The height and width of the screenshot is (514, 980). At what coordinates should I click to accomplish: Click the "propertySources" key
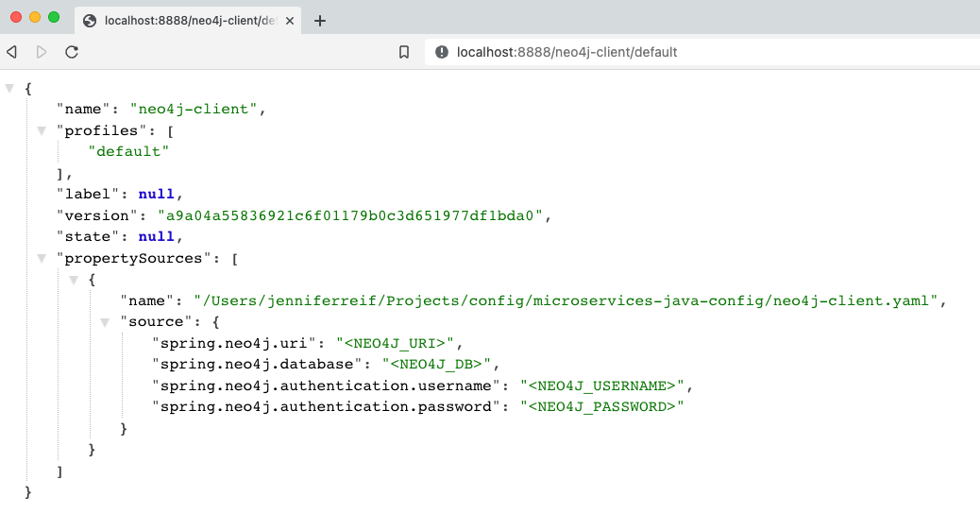click(x=134, y=258)
